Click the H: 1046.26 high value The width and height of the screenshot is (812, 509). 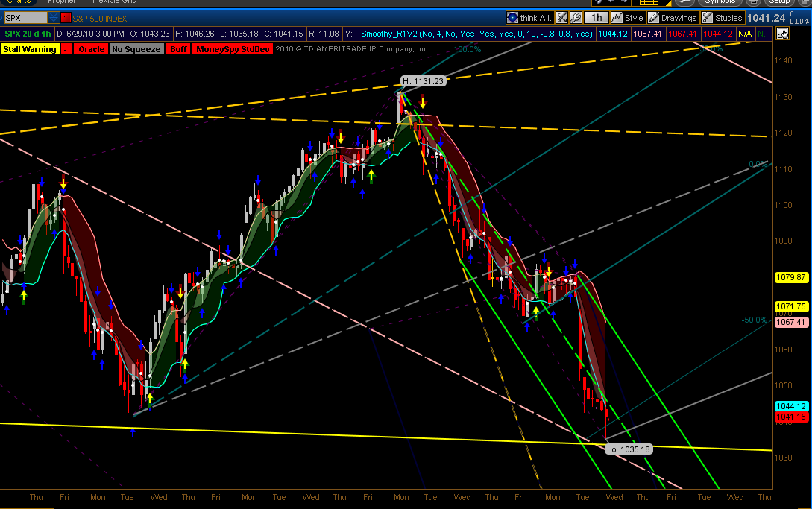click(x=195, y=34)
